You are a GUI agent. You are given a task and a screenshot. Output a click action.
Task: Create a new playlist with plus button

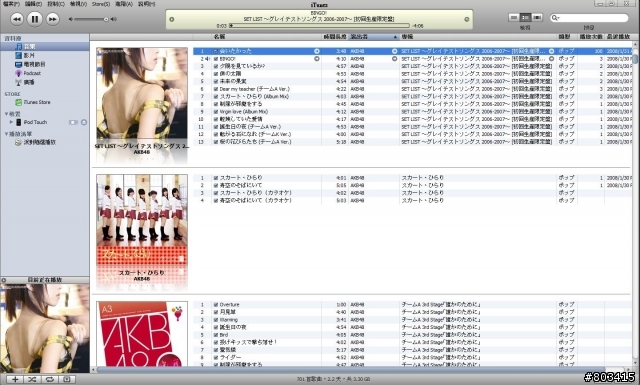15,379
